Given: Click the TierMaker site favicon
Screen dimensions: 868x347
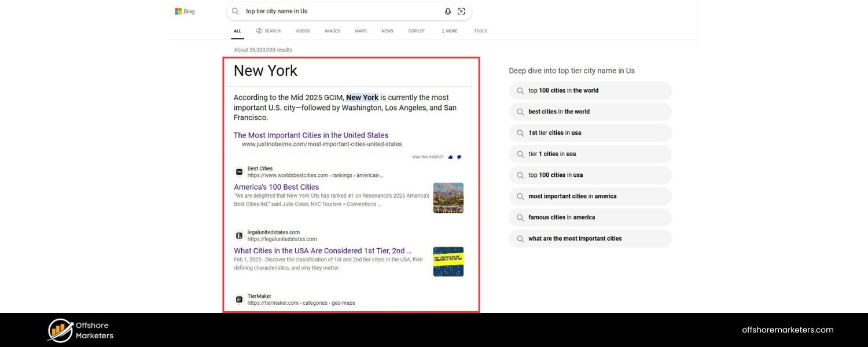Looking at the screenshot, I should [x=239, y=299].
